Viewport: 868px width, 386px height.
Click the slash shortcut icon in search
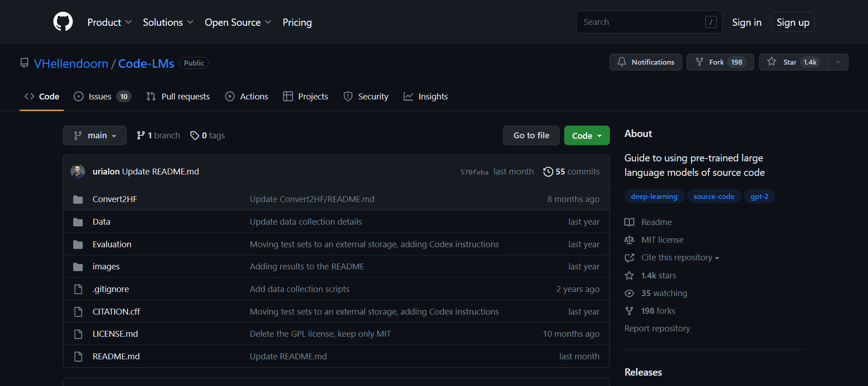711,22
